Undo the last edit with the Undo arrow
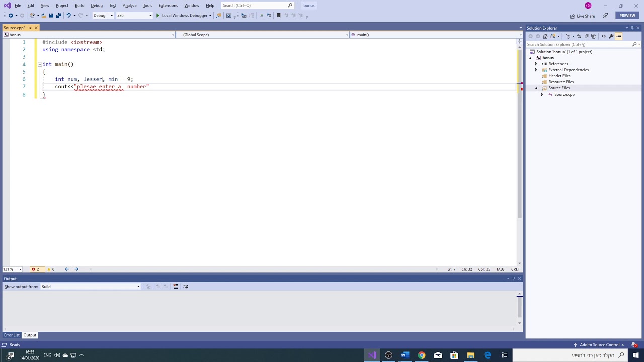The image size is (644, 362). click(68, 15)
